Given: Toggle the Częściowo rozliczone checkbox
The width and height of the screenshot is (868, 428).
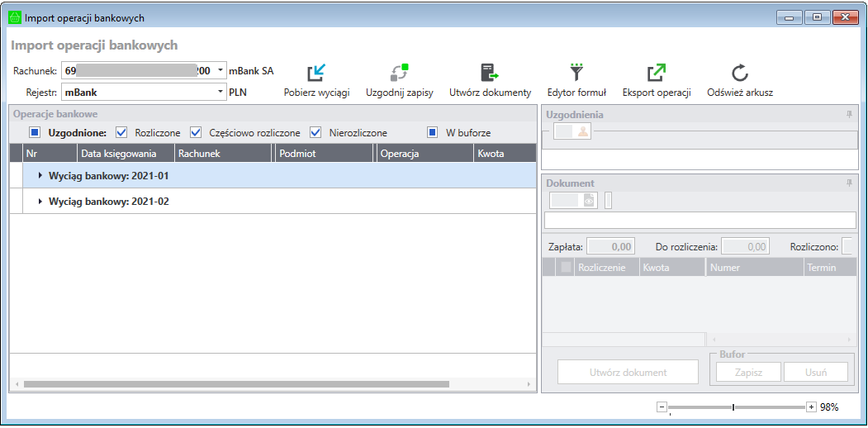Looking at the screenshot, I should [x=196, y=132].
